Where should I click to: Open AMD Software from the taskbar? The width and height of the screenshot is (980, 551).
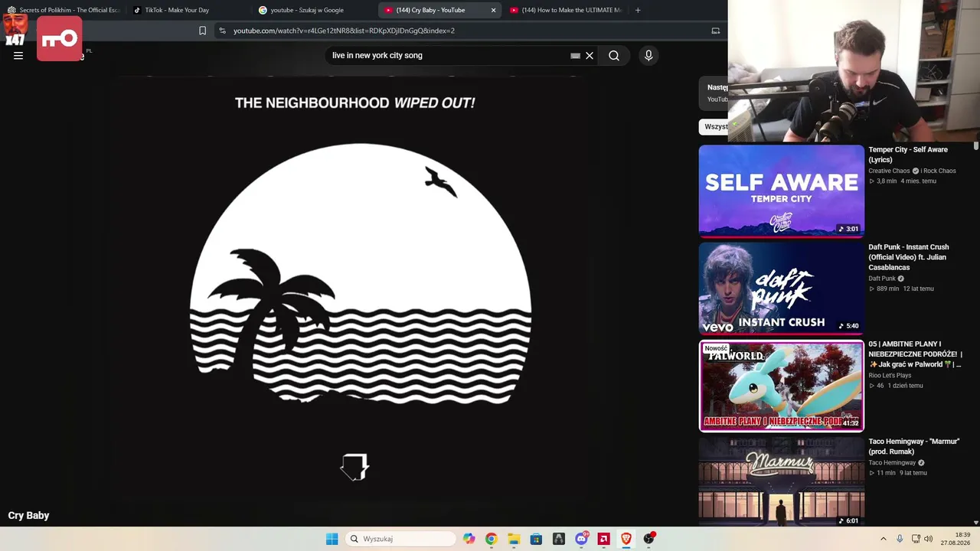[603, 539]
